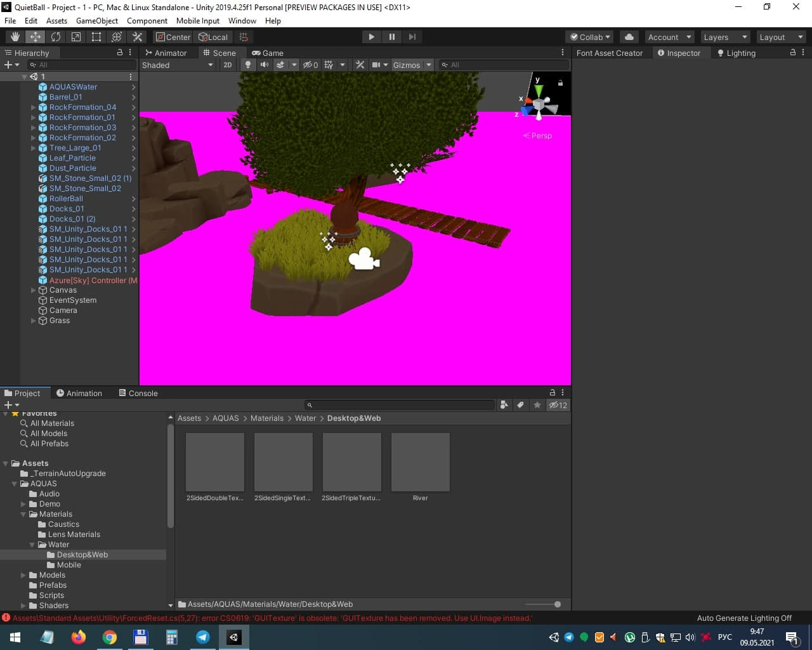Image resolution: width=812 pixels, height=650 pixels.
Task: Toggle Local handle rotation
Action: 213,37
